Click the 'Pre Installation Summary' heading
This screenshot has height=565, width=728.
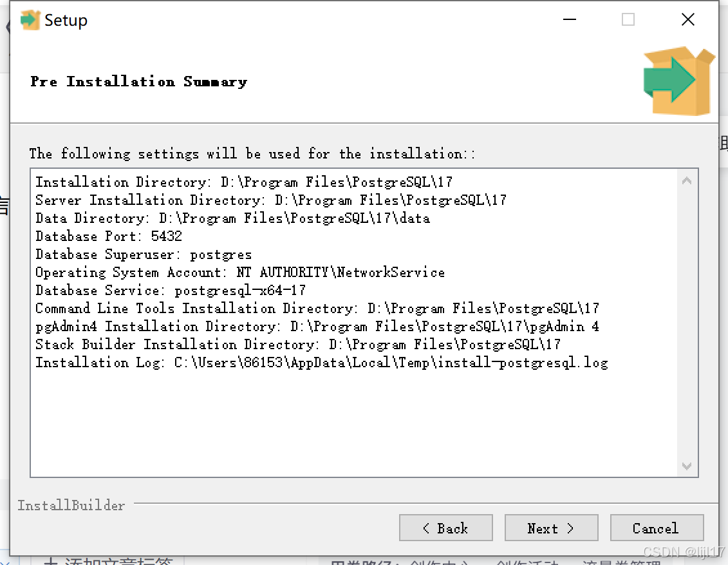(x=139, y=81)
